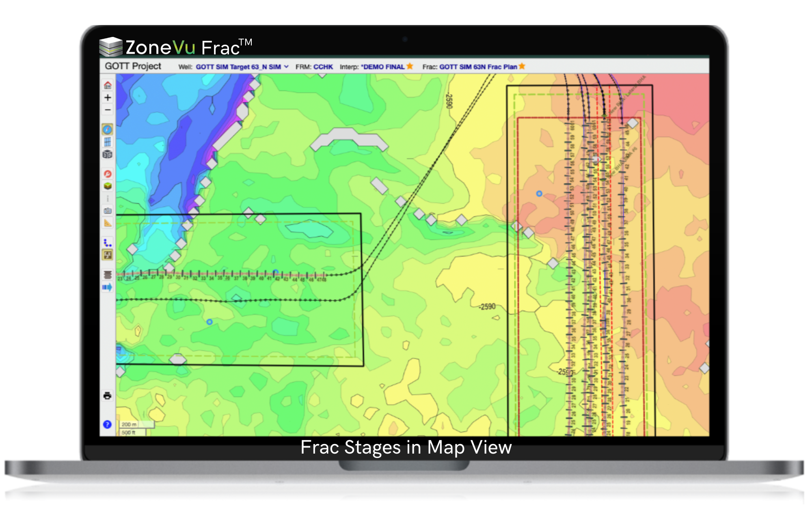Screen dimensions: 812x525
Task: Switch to the 3D view
Action: pyautogui.click(x=107, y=154)
